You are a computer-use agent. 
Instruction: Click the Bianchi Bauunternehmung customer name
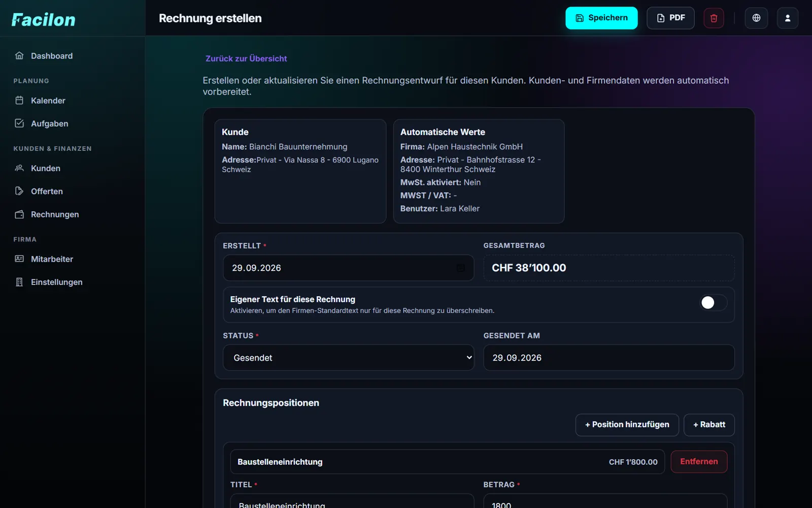298,147
